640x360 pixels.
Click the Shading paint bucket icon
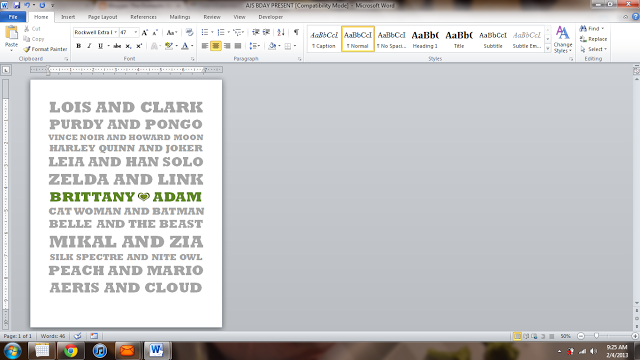pos(272,46)
